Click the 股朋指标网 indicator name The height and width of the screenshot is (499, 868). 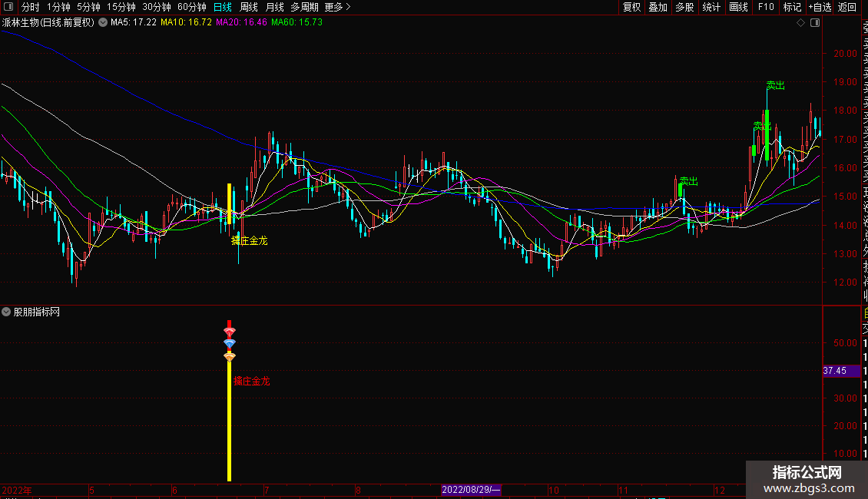point(37,312)
